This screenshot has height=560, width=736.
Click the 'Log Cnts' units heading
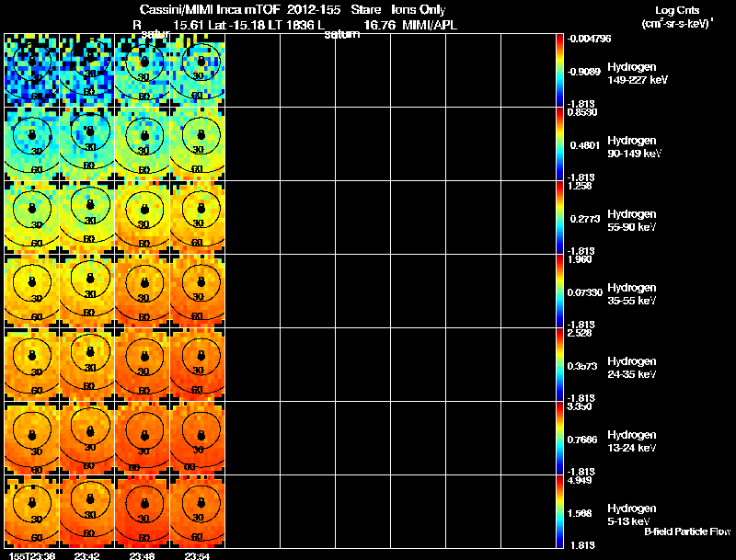[x=677, y=10]
